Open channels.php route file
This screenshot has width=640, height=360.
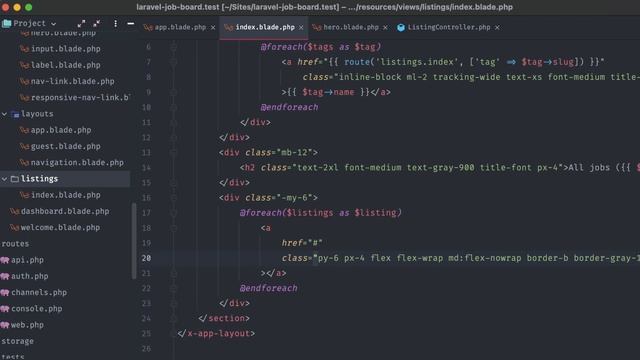point(39,293)
